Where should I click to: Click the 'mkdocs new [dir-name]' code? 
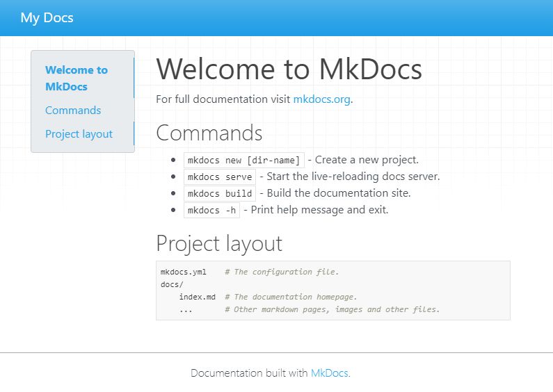click(243, 160)
